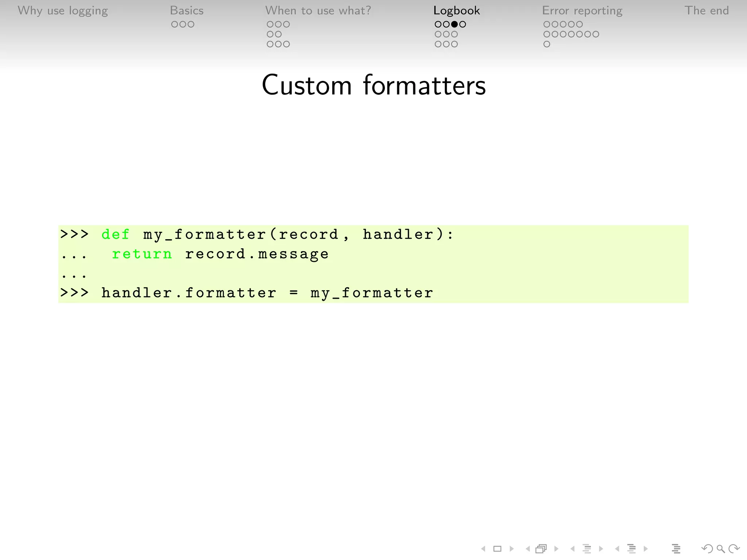Select fifth circle in Error reporting top row

point(579,24)
